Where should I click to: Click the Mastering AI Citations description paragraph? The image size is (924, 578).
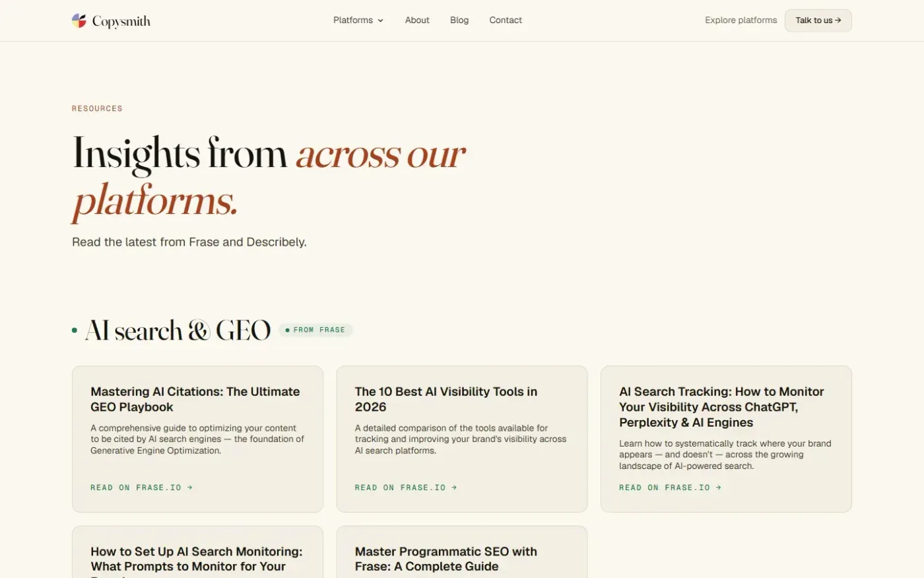click(x=197, y=439)
